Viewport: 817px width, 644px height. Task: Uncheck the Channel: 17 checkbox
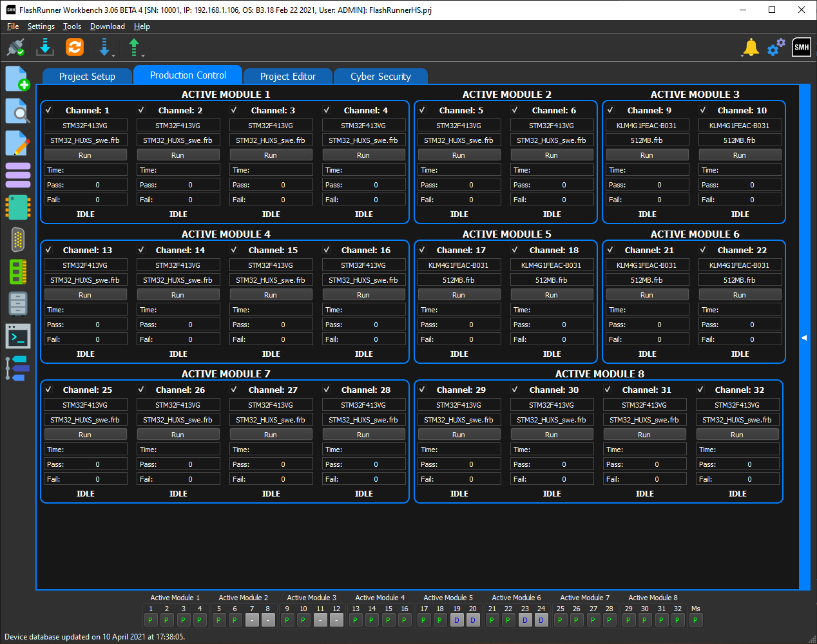click(422, 250)
